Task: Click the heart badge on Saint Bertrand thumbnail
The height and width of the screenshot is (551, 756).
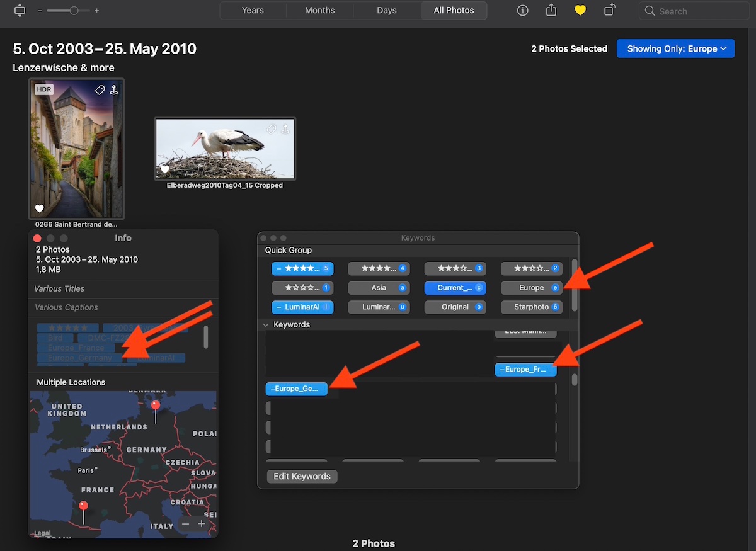Action: [x=40, y=208]
